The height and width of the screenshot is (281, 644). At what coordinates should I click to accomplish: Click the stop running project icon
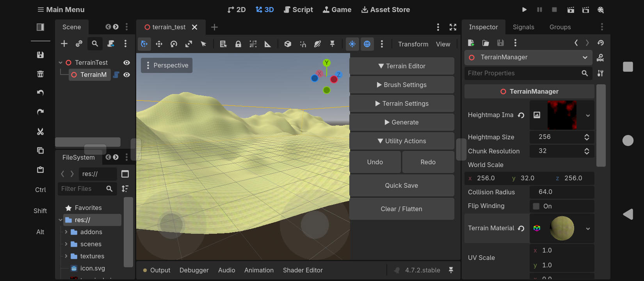coord(554,10)
